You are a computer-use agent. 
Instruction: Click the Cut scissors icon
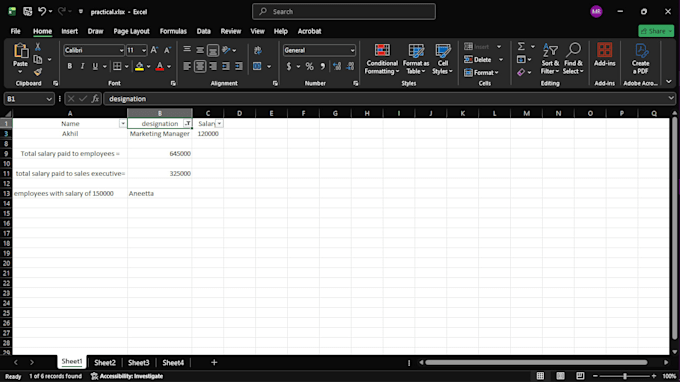pos(38,47)
